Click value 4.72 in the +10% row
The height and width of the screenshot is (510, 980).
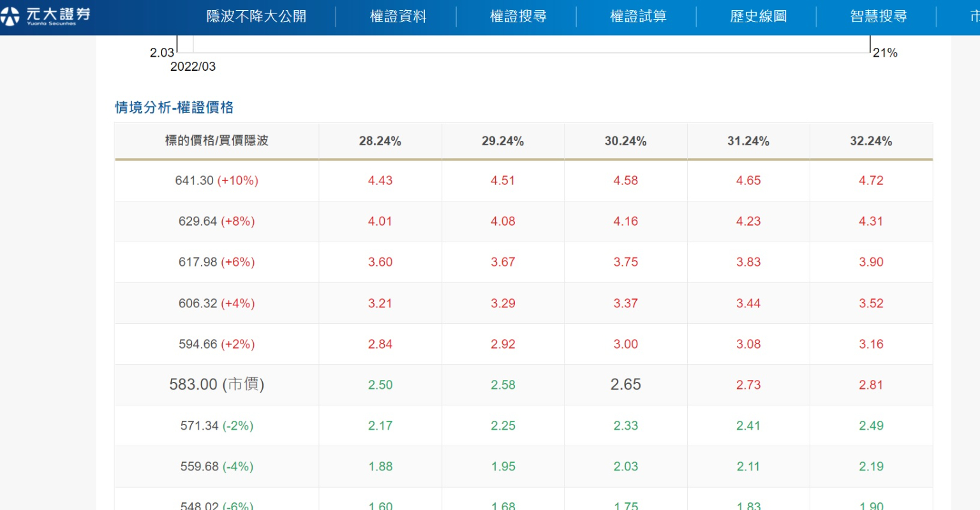(870, 180)
